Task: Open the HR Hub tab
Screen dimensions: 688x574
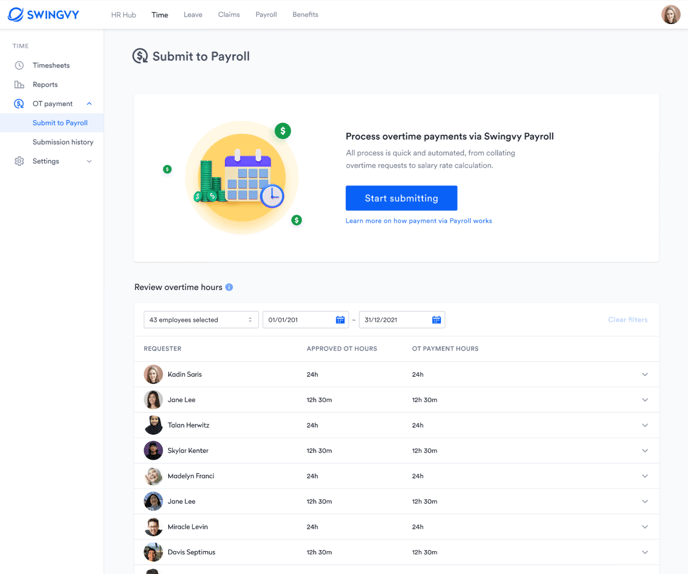Action: (123, 14)
